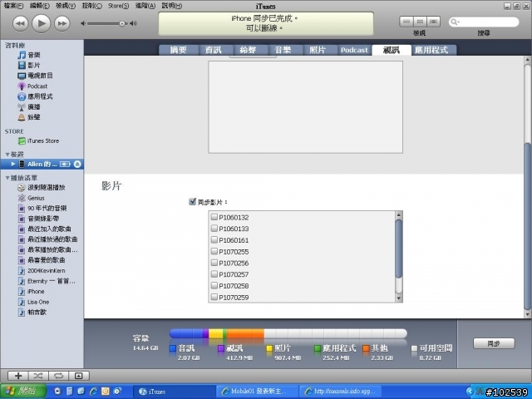Open the Store(S) menu
The height and width of the screenshot is (399, 532).
(x=118, y=6)
